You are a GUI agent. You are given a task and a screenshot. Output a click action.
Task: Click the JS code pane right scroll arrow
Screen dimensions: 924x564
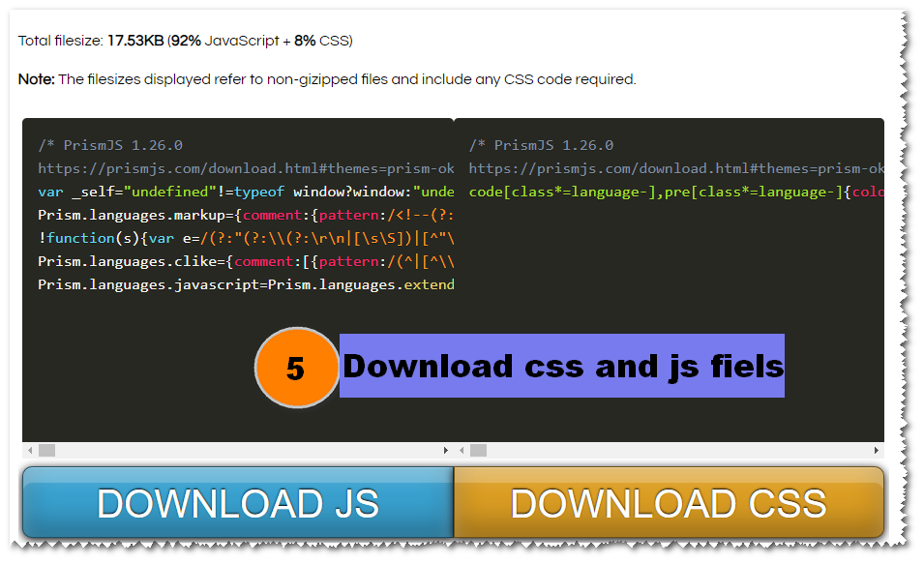point(445,450)
